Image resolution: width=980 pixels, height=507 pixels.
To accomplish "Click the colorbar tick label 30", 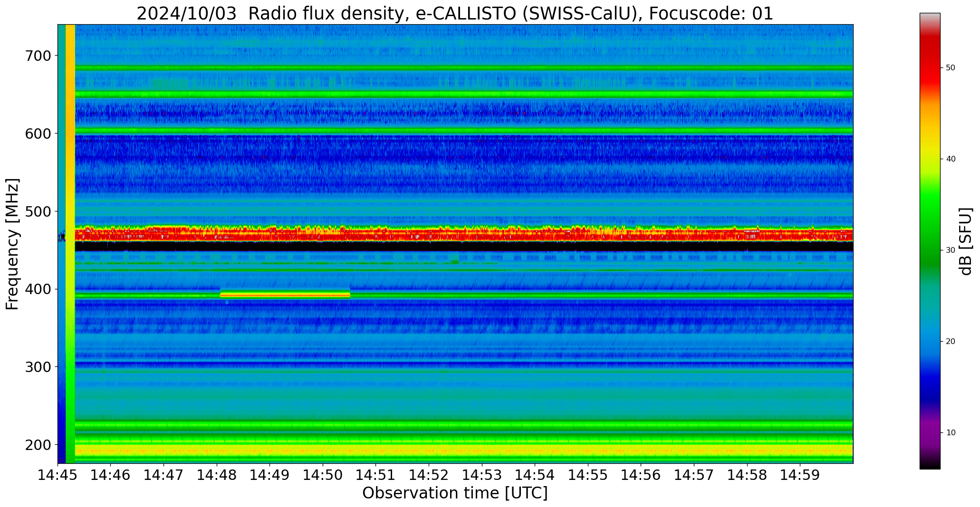I will 951,250.
